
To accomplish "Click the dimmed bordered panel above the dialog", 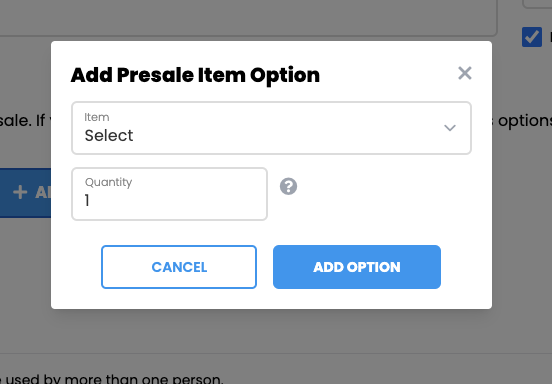I will 248,18.
